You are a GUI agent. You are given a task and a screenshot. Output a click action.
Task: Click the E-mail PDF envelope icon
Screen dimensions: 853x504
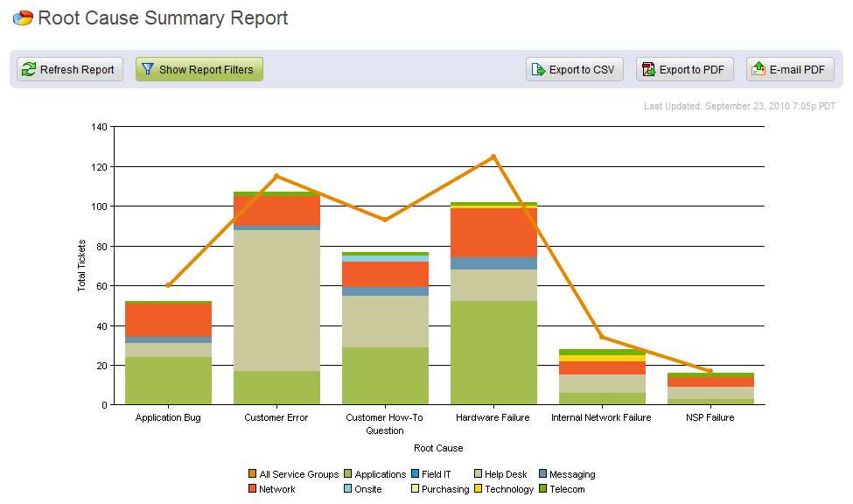pyautogui.click(x=759, y=68)
